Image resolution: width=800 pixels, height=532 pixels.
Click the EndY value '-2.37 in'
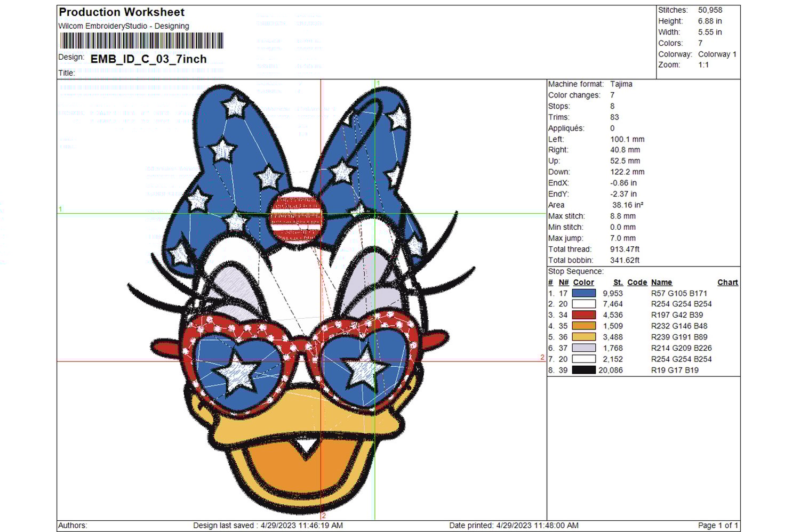pyautogui.click(x=623, y=194)
